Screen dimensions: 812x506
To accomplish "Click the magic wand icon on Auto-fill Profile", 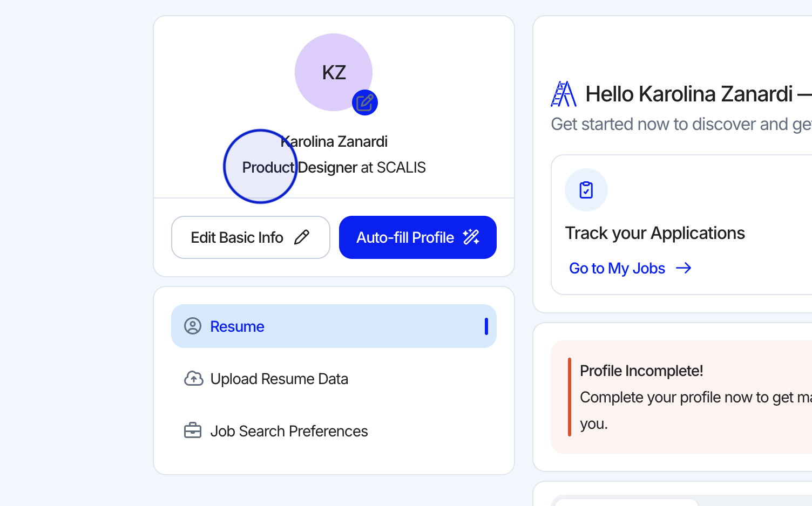I will pos(471,237).
